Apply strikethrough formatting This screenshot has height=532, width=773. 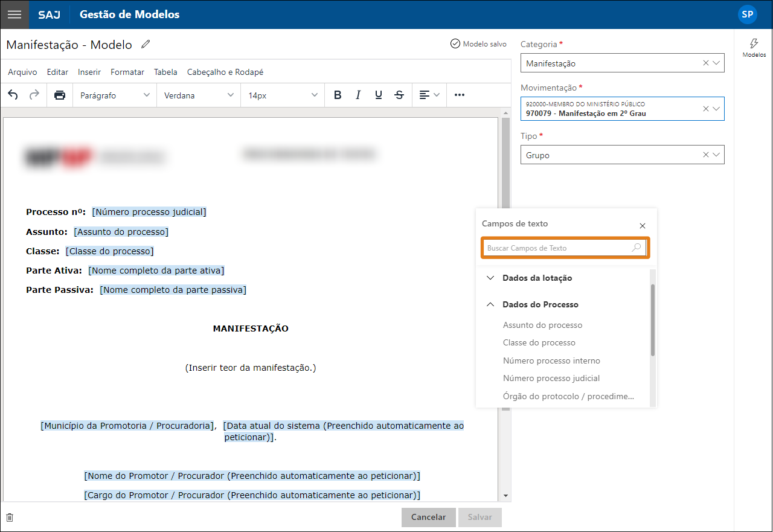tap(399, 95)
